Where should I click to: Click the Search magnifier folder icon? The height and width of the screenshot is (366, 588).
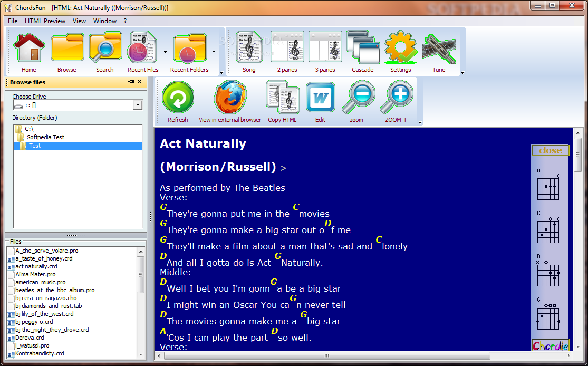tap(105, 47)
